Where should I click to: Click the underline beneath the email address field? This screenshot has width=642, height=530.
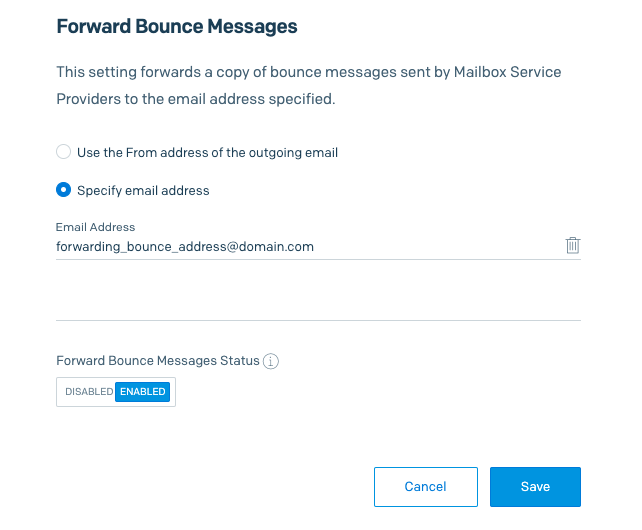tap(318, 260)
